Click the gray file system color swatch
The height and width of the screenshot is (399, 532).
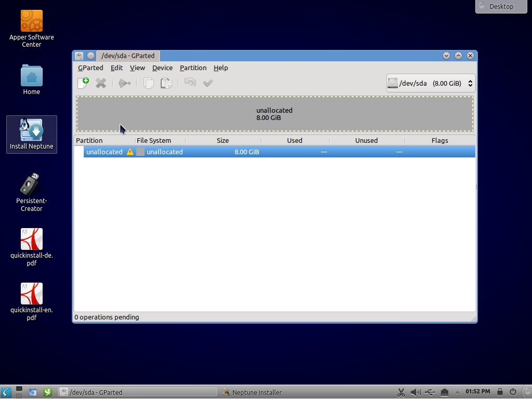pyautogui.click(x=140, y=152)
